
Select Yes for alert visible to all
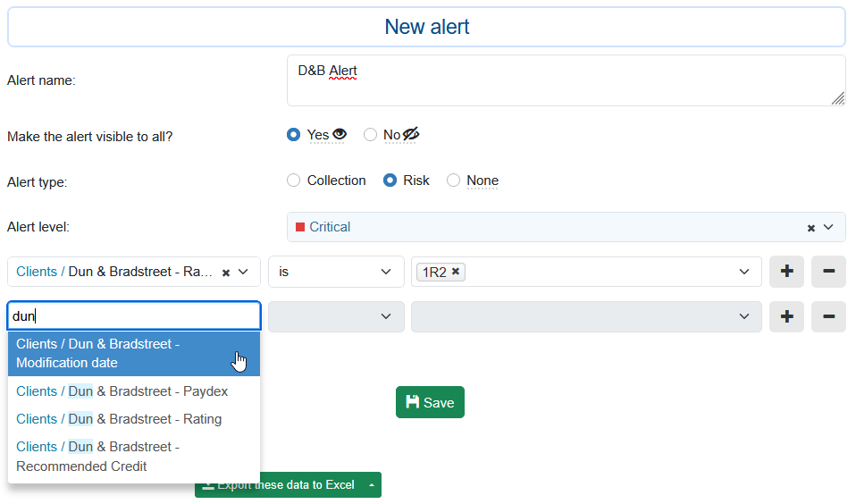pos(293,135)
